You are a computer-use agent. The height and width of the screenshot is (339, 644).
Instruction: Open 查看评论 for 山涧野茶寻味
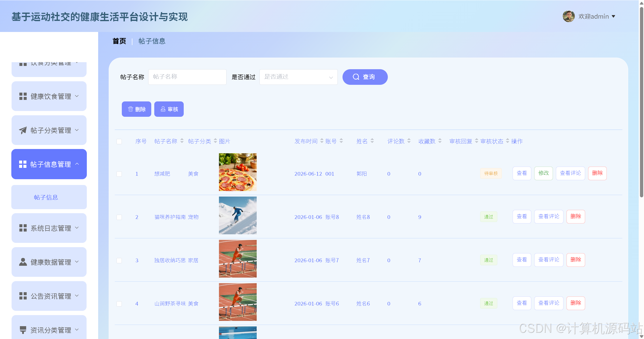549,303
